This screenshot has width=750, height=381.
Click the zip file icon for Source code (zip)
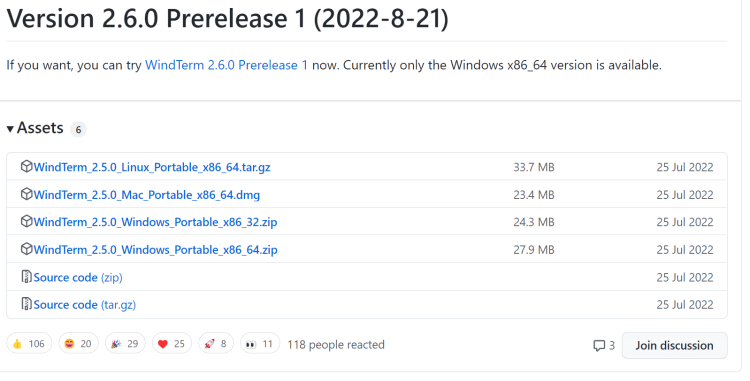pyautogui.click(x=26, y=277)
